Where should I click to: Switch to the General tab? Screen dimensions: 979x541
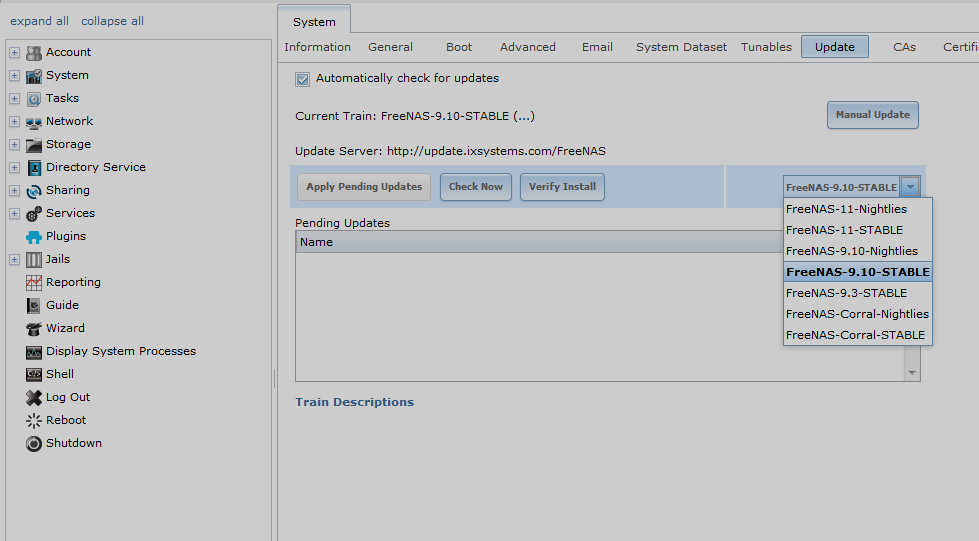coord(390,47)
